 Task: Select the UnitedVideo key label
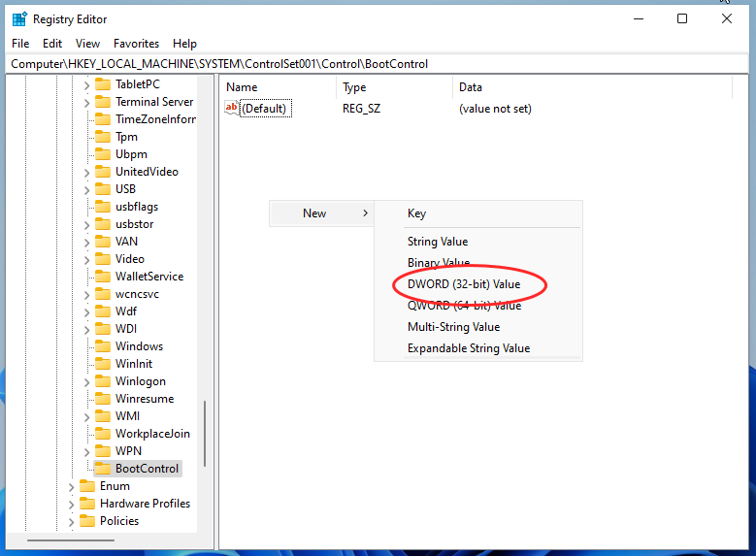click(147, 171)
